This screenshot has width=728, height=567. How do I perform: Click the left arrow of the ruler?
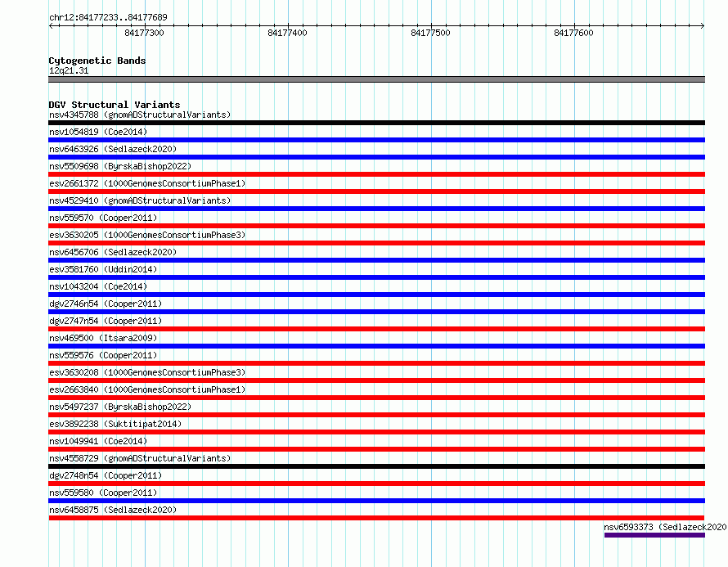click(51, 26)
